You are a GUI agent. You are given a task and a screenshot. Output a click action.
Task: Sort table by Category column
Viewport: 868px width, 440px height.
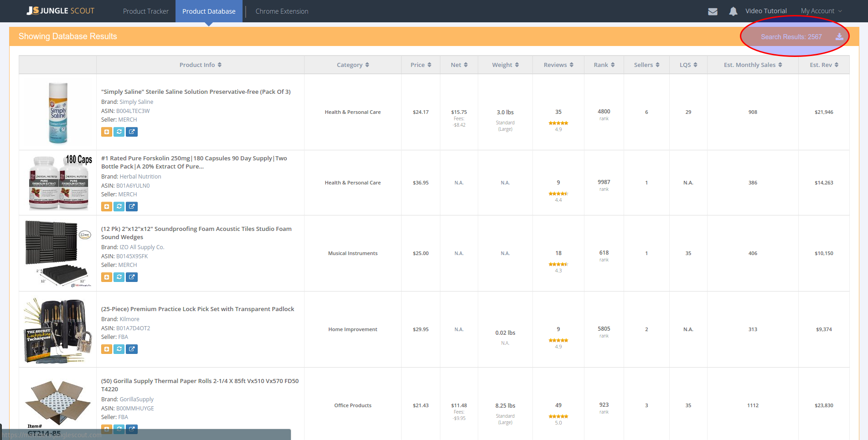[353, 65]
